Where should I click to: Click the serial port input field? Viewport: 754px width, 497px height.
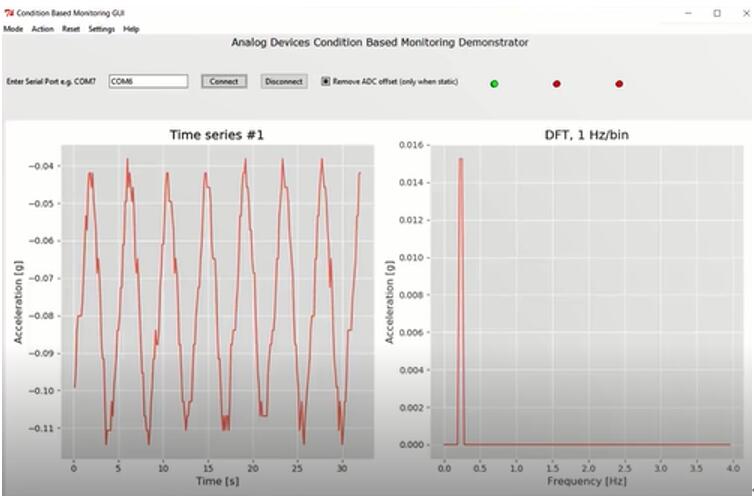tap(147, 81)
